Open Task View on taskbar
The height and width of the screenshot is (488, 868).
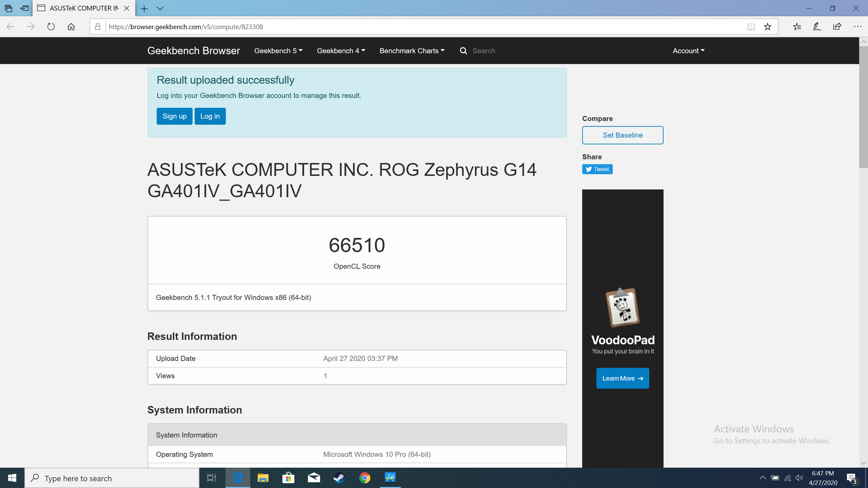pyautogui.click(x=212, y=478)
